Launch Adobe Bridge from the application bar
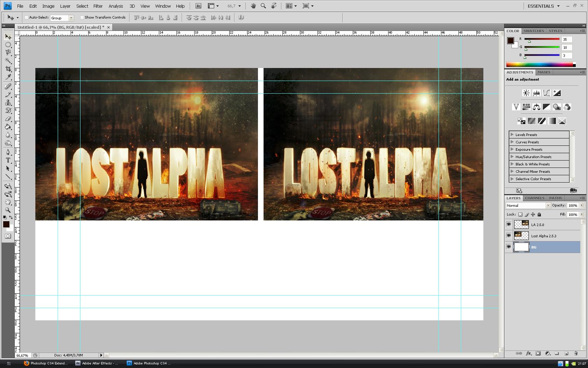This screenshot has width=588, height=368. pos(198,6)
